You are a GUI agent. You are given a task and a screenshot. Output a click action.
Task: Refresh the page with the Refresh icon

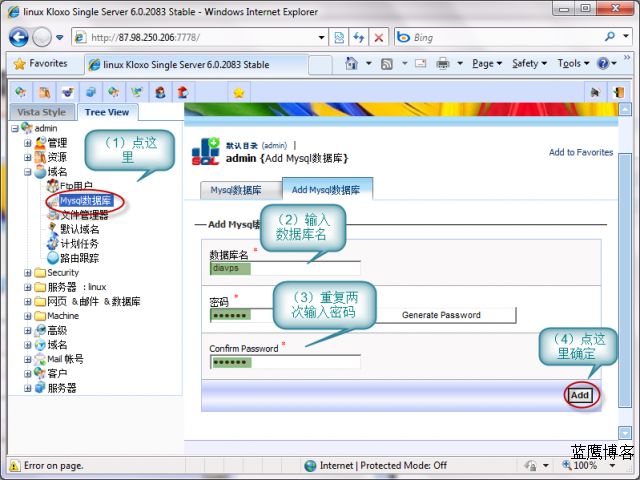pyautogui.click(x=359, y=38)
